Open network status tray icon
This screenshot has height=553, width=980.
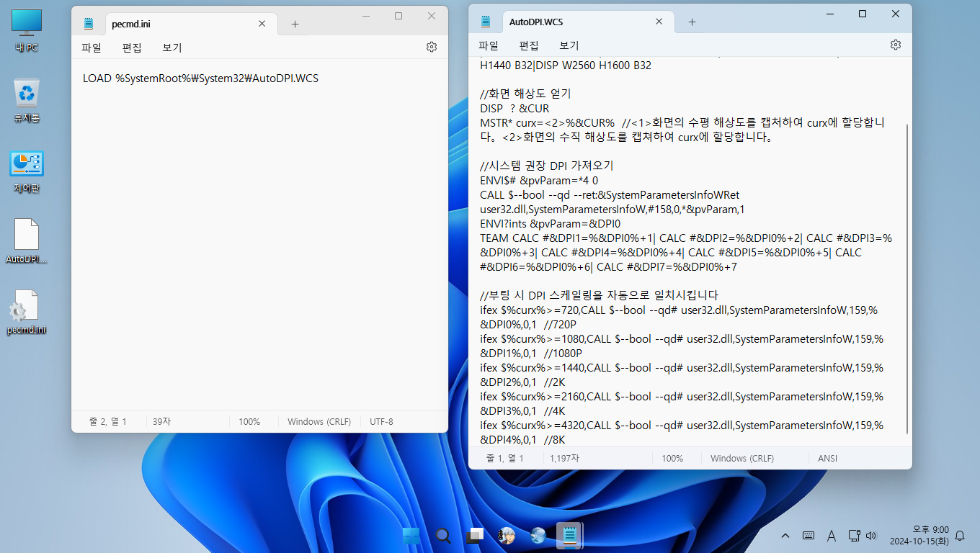click(855, 536)
